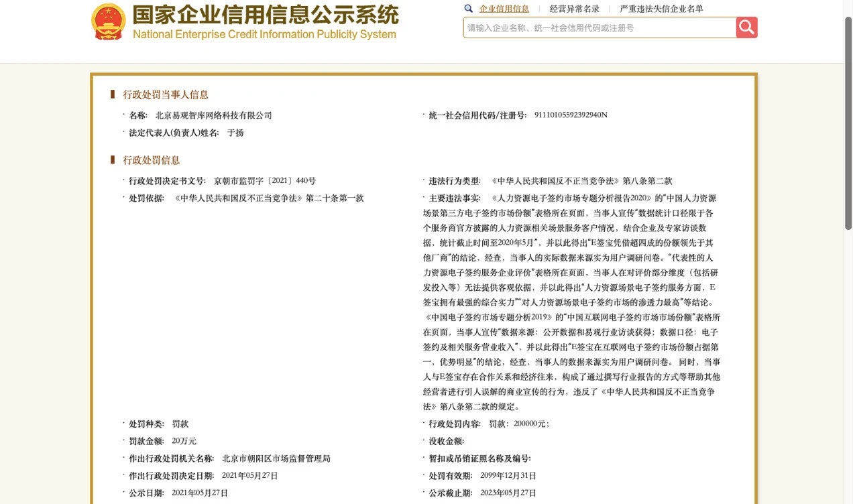The width and height of the screenshot is (853, 504).
Task: Click the authority 北京市朝阳区市场监督管理局
Action: coord(276,459)
